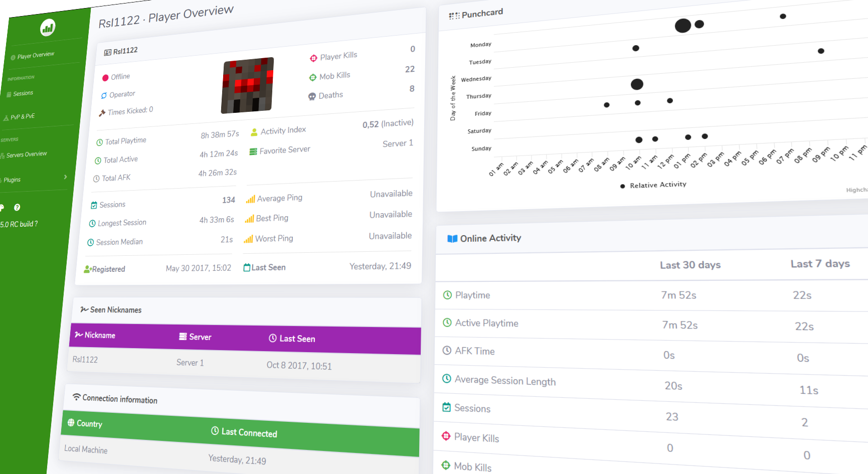
Task: Click the Deaths skull icon
Action: (312, 96)
